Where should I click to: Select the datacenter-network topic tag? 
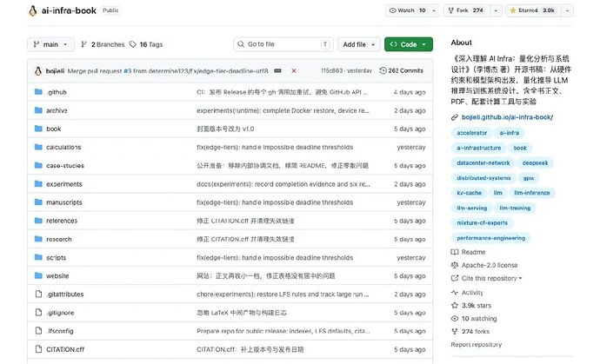[x=483, y=162]
